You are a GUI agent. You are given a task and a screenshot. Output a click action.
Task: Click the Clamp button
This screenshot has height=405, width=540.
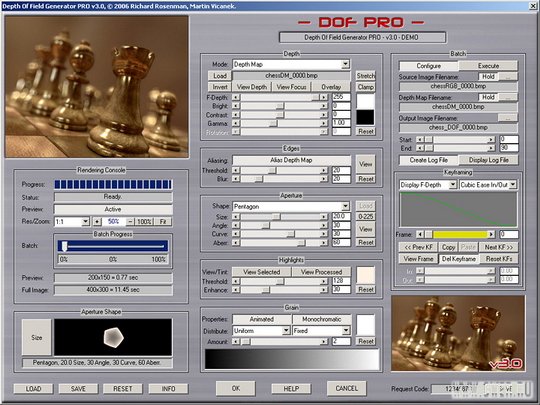365,87
